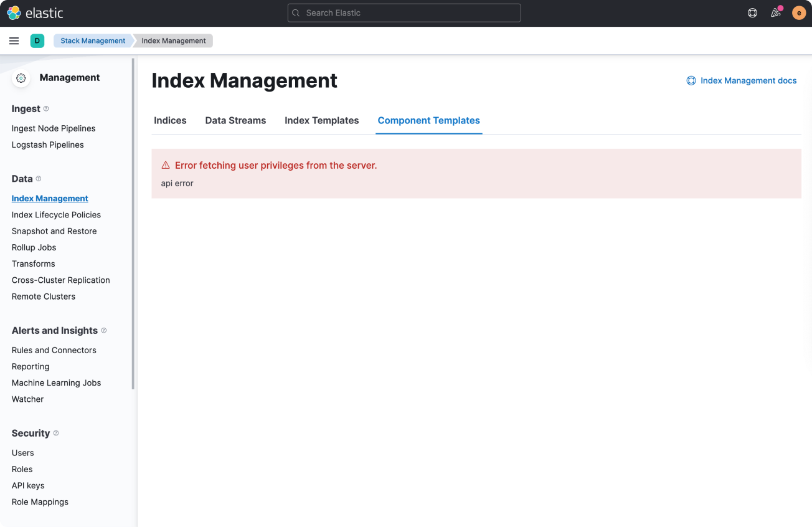Open the help menu in the top bar

[752, 12]
